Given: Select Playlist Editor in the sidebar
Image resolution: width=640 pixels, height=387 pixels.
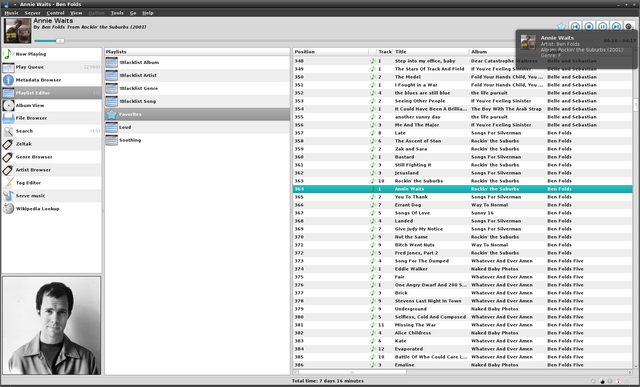Looking at the screenshot, I should click(x=51, y=93).
